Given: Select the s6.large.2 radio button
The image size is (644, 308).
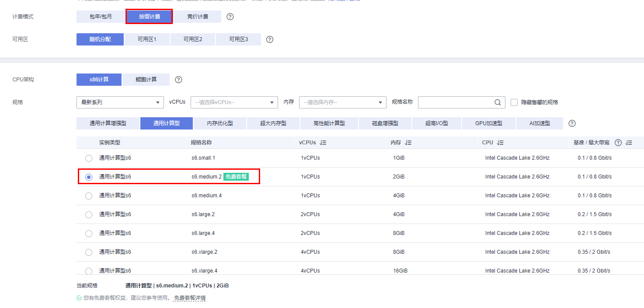Looking at the screenshot, I should click(x=89, y=214).
